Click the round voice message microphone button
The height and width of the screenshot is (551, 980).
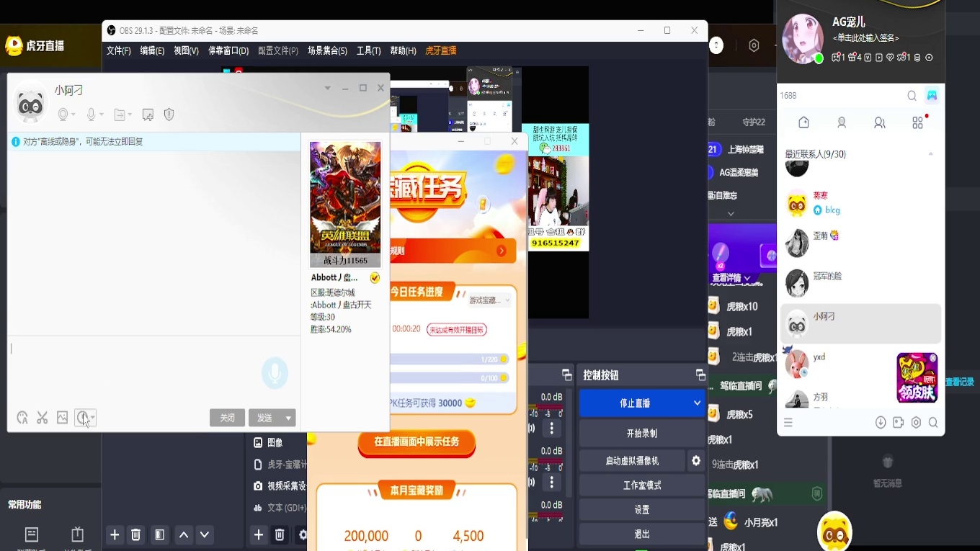click(x=275, y=373)
